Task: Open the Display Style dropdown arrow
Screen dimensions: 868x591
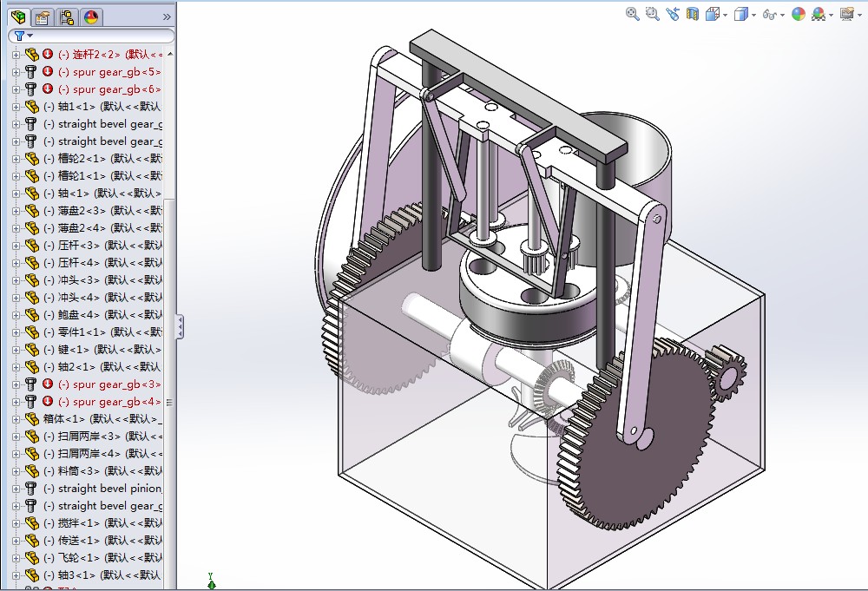Action: 754,15
